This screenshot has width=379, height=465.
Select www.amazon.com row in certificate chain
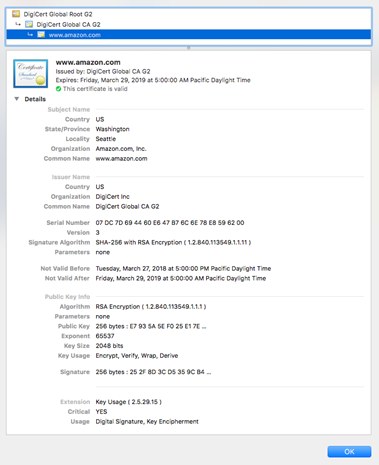[x=189, y=35]
